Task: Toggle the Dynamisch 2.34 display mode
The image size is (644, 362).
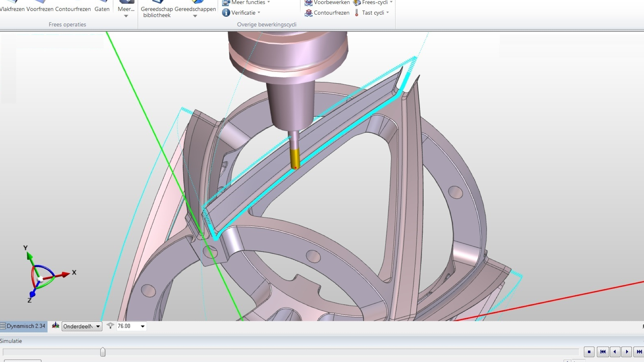Action: click(23, 326)
